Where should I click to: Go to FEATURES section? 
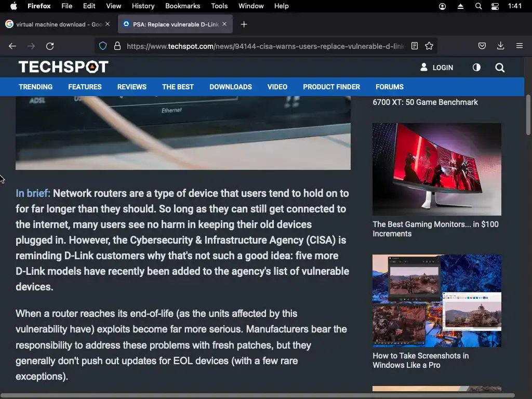click(x=85, y=87)
